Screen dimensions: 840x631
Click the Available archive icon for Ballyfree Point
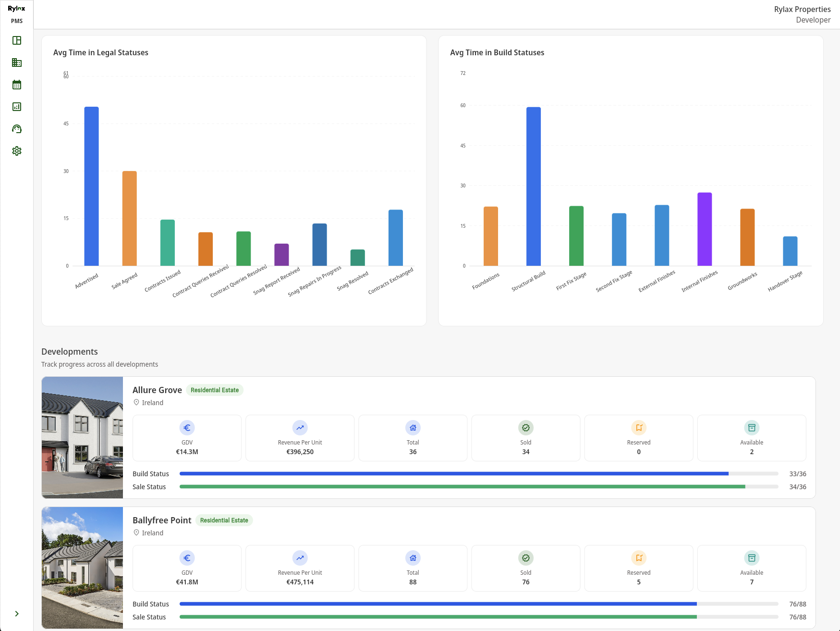pyautogui.click(x=752, y=558)
